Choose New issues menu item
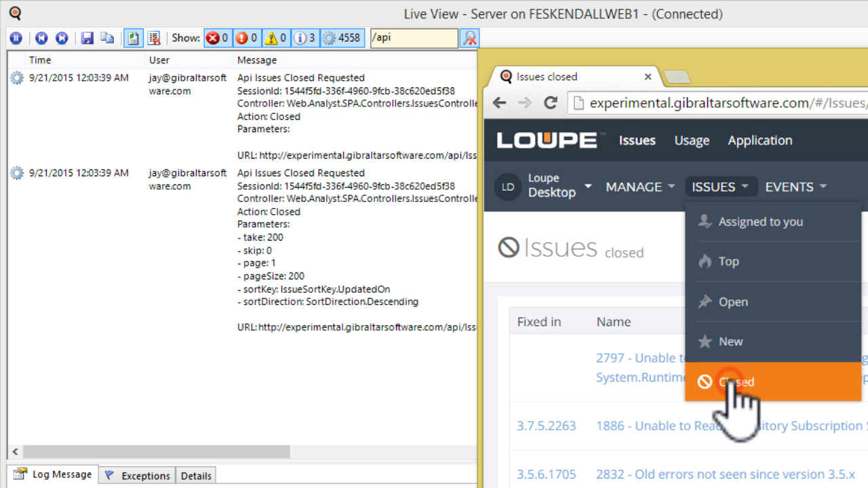868x488 pixels. [x=773, y=342]
